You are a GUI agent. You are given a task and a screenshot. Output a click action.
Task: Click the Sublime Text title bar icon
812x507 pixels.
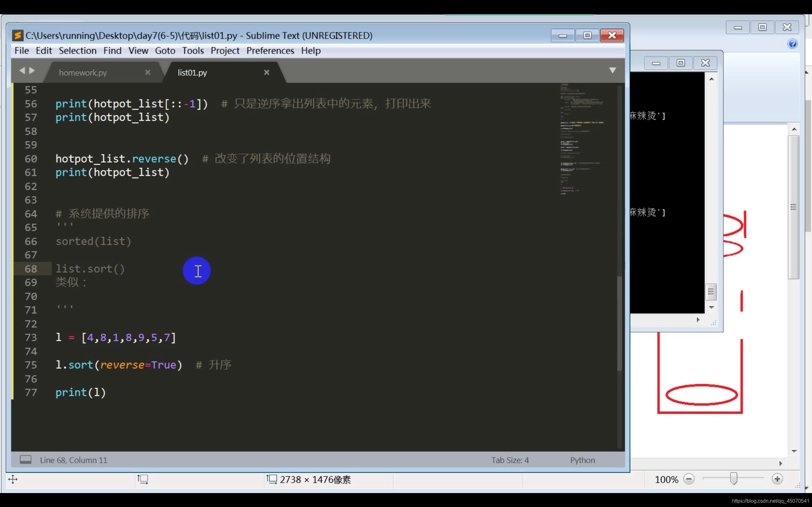(17, 35)
